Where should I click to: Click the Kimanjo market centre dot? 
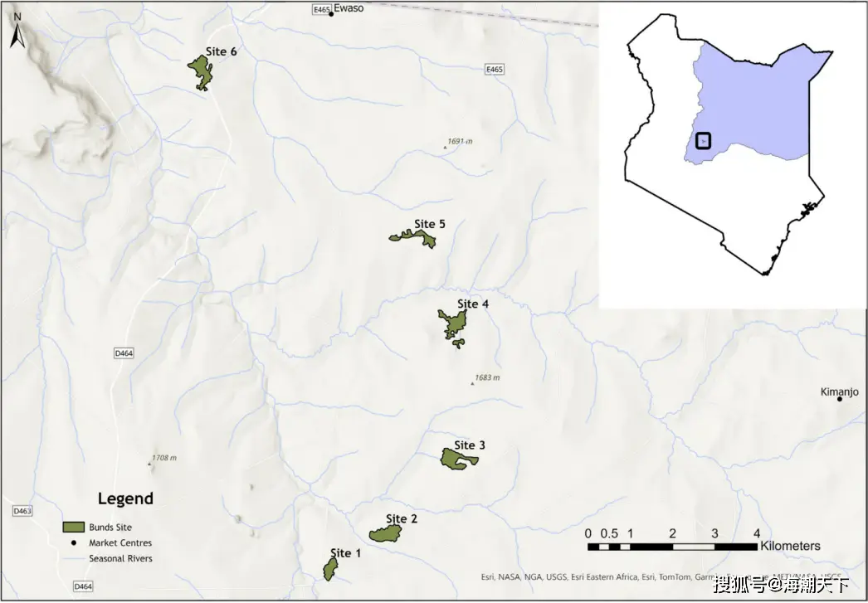click(x=840, y=399)
